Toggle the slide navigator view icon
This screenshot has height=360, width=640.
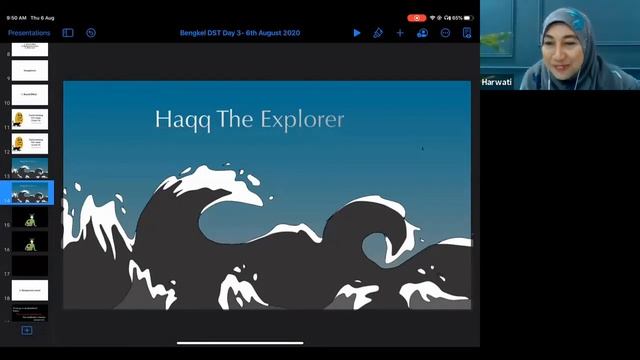tap(68, 33)
